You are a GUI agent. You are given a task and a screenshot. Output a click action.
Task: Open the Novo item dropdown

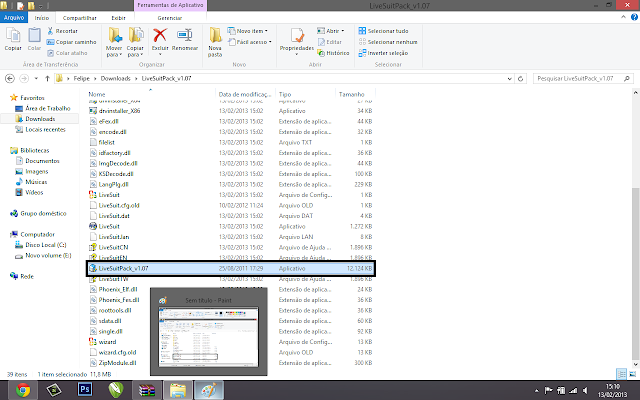pyautogui.click(x=248, y=31)
